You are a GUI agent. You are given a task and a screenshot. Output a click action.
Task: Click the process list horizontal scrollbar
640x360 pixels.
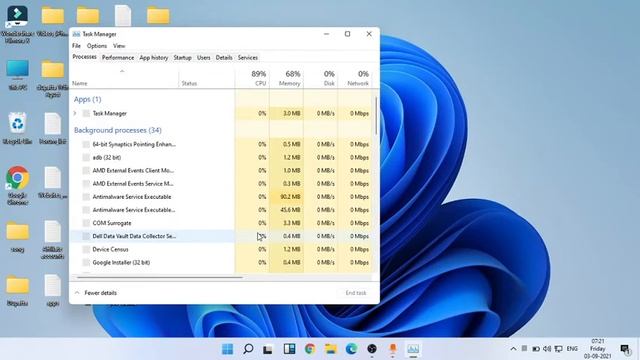coord(160,277)
